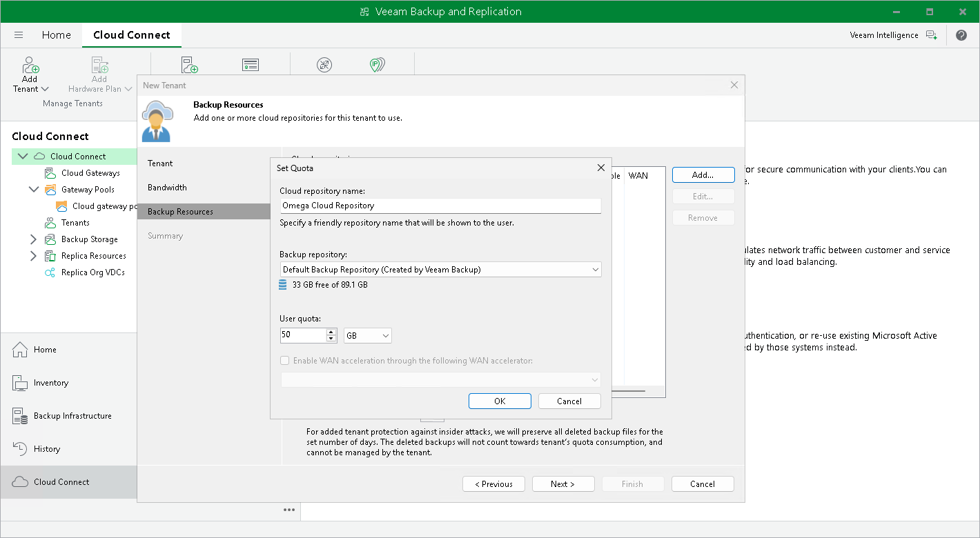Image resolution: width=980 pixels, height=538 pixels.
Task: Open the Backup repository dropdown
Action: [595, 270]
